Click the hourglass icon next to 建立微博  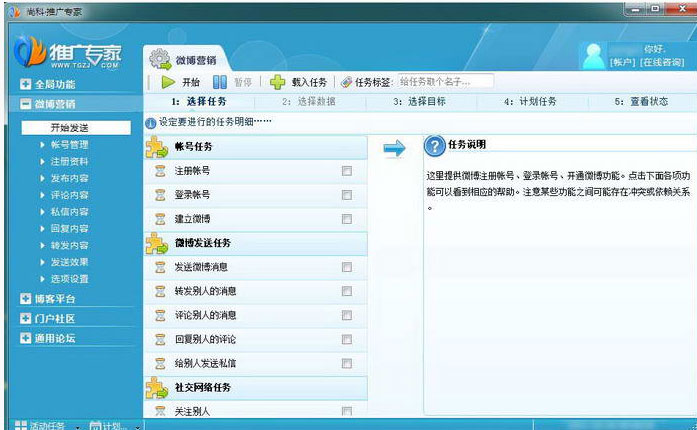[160, 219]
